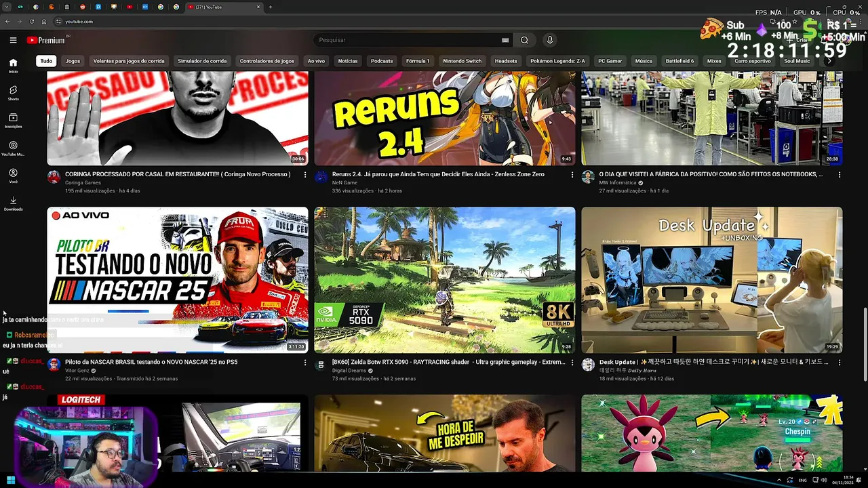Click the YouTube Premium logo
This screenshot has width=868, height=488.
click(x=45, y=40)
